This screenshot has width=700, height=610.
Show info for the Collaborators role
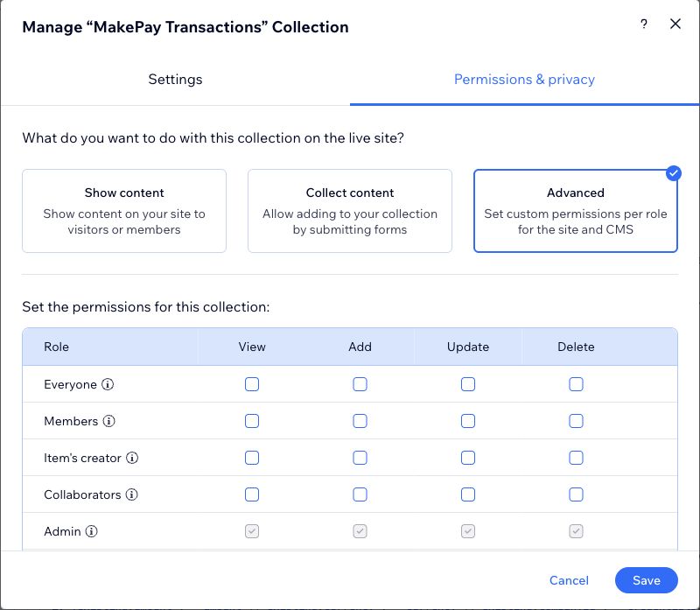coord(132,494)
